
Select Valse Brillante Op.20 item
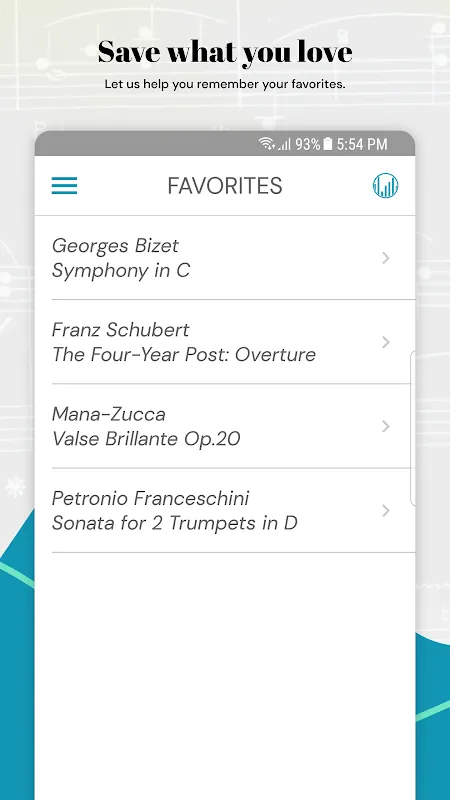pyautogui.click(x=146, y=439)
